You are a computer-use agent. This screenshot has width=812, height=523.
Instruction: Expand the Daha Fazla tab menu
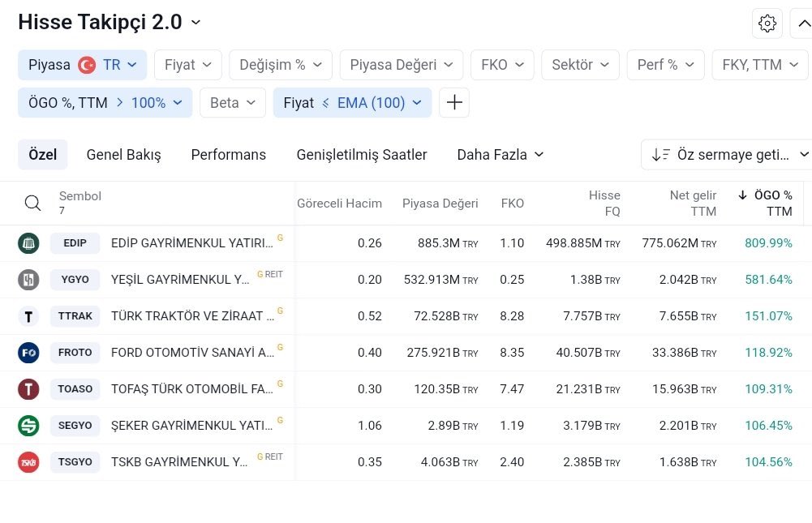click(501, 154)
